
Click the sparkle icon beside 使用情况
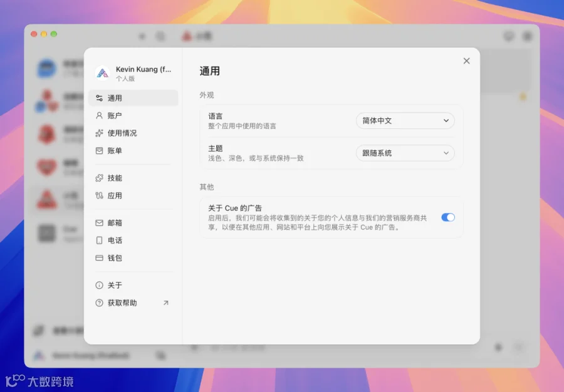pyautogui.click(x=99, y=133)
